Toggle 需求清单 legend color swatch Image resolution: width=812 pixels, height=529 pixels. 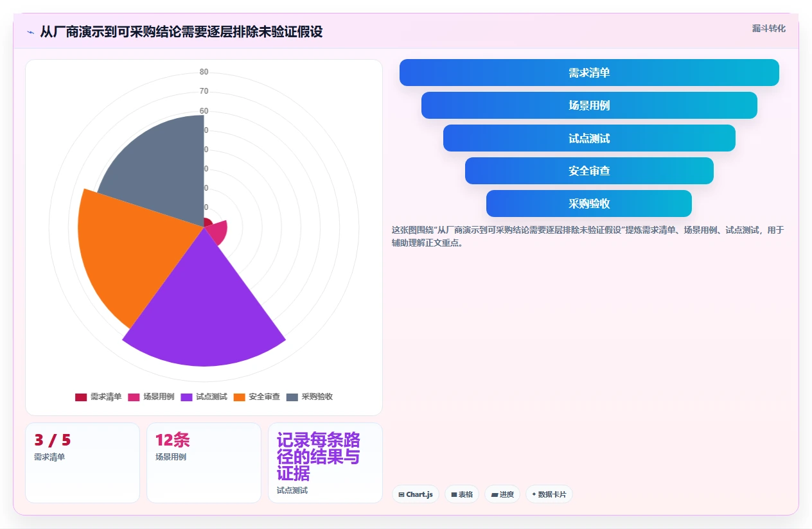click(81, 397)
